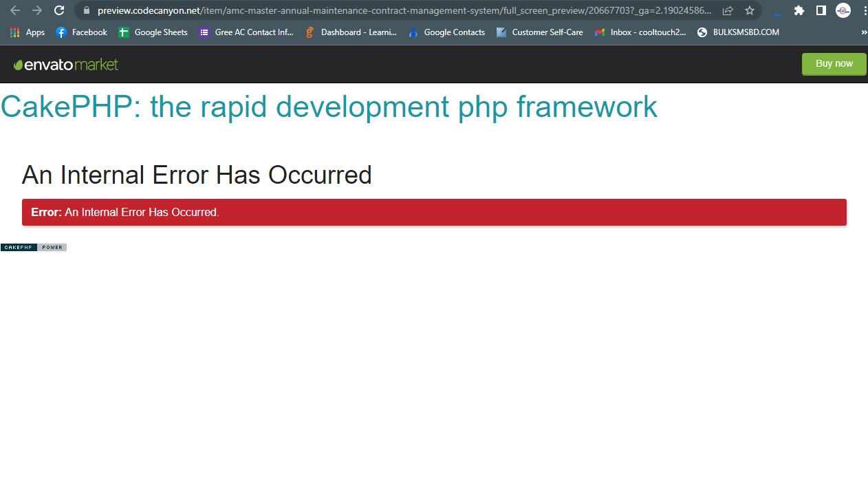Screen dimensions: 868x492
Task: Click the An Internal Error Has Occurred heading
Action: click(x=197, y=175)
